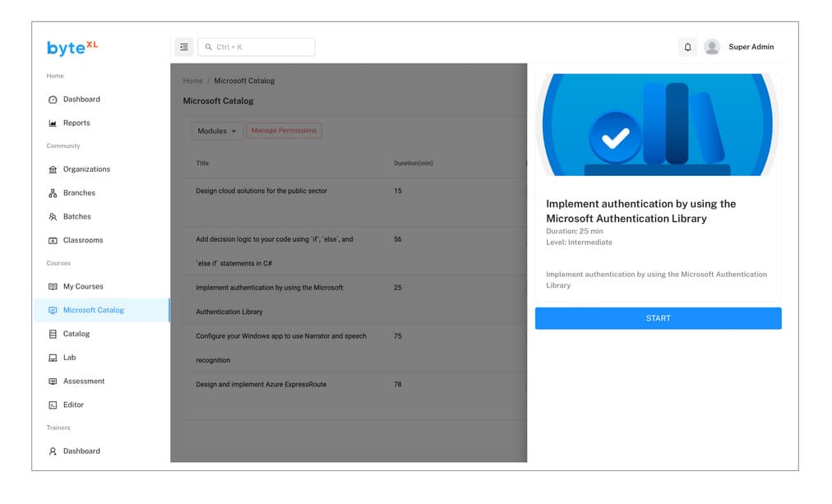This screenshot has width=832, height=504.
Task: Open the Assessment menu item
Action: 101,381
